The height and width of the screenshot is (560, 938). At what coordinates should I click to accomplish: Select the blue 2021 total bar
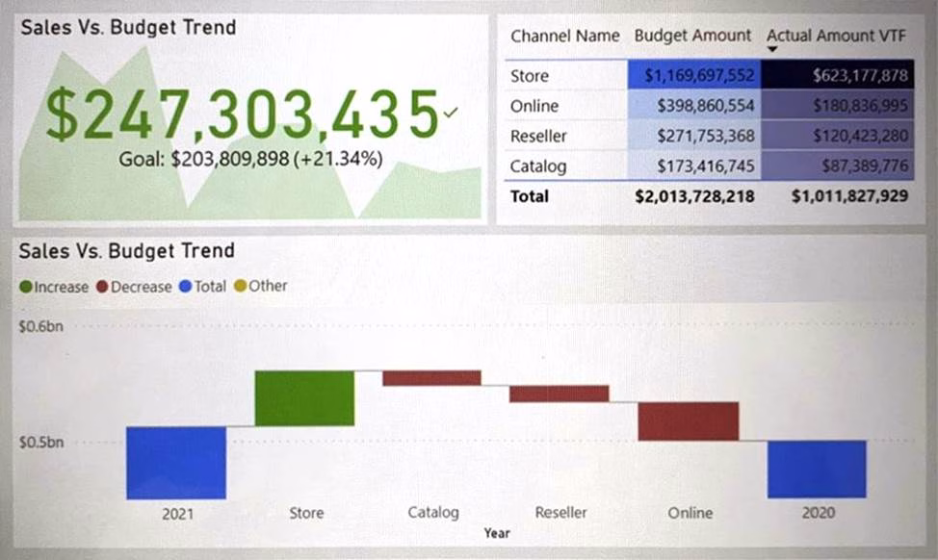pos(176,462)
